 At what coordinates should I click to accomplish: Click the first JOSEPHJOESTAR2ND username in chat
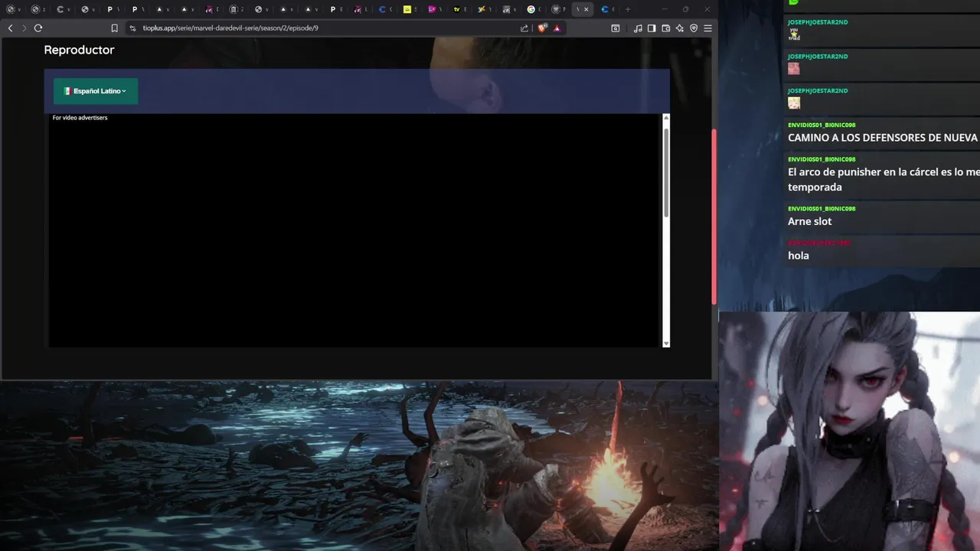(818, 22)
